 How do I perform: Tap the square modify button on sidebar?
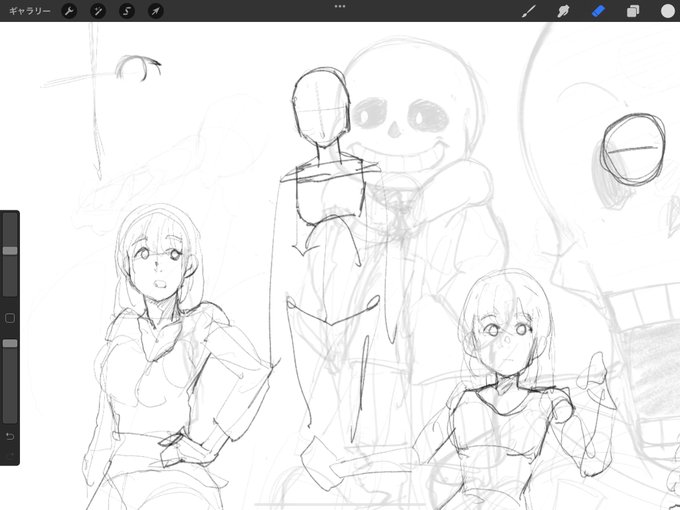pyautogui.click(x=10, y=318)
